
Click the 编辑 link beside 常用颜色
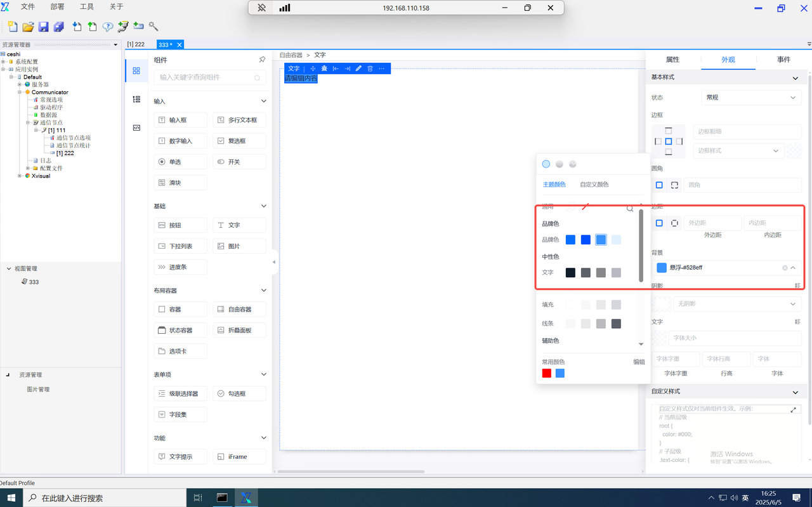(639, 362)
